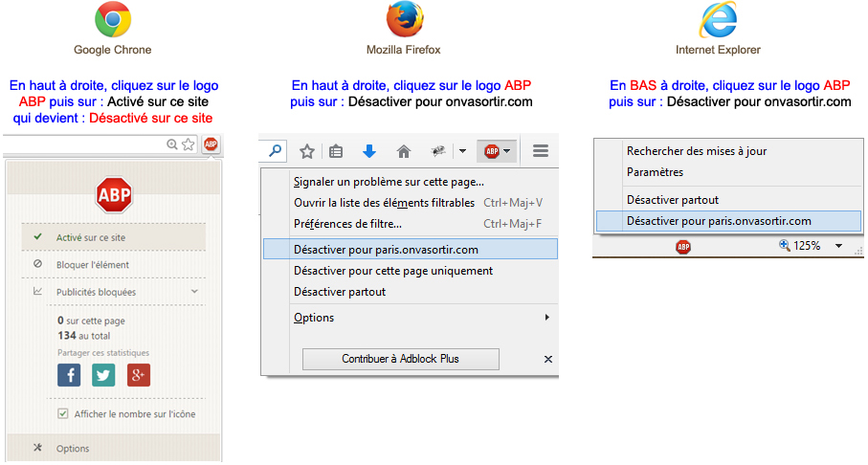
Task: Uncheck "Afficher le nombre sur l'icône"
Action: point(63,413)
